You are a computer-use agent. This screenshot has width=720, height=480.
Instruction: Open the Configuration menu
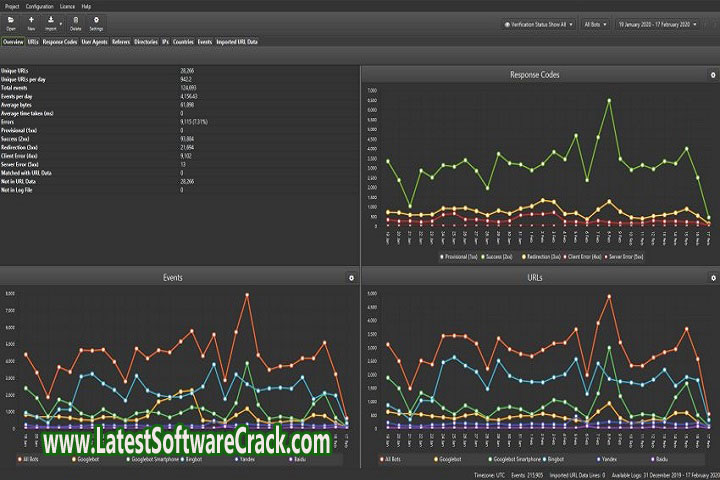pos(39,5)
